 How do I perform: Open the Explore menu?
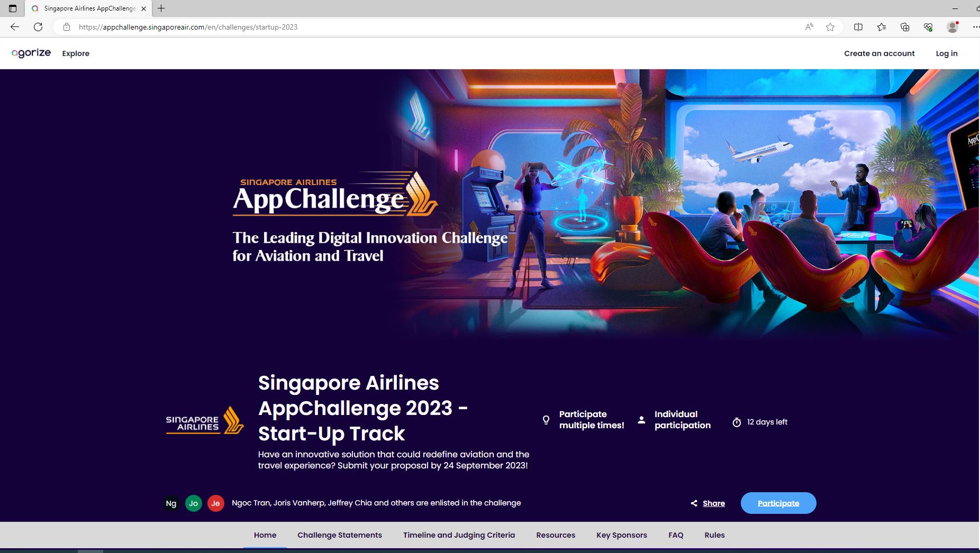[x=76, y=53]
